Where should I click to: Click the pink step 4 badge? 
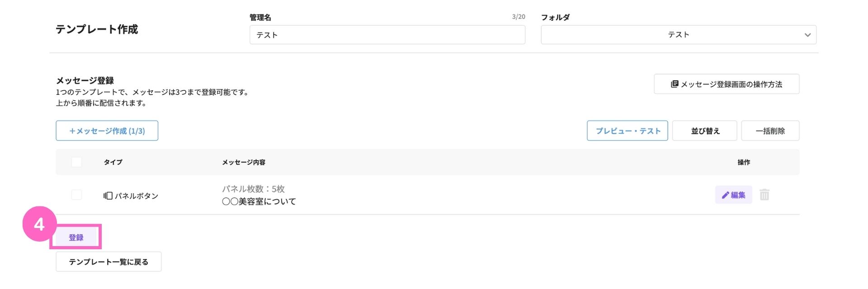39,224
